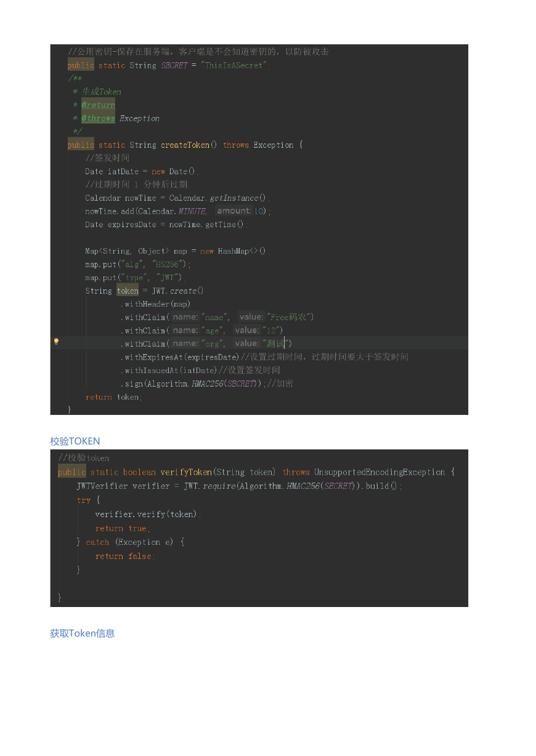Click the 校验TOKEN heading
Screen dimensions: 536x756
[75, 441]
